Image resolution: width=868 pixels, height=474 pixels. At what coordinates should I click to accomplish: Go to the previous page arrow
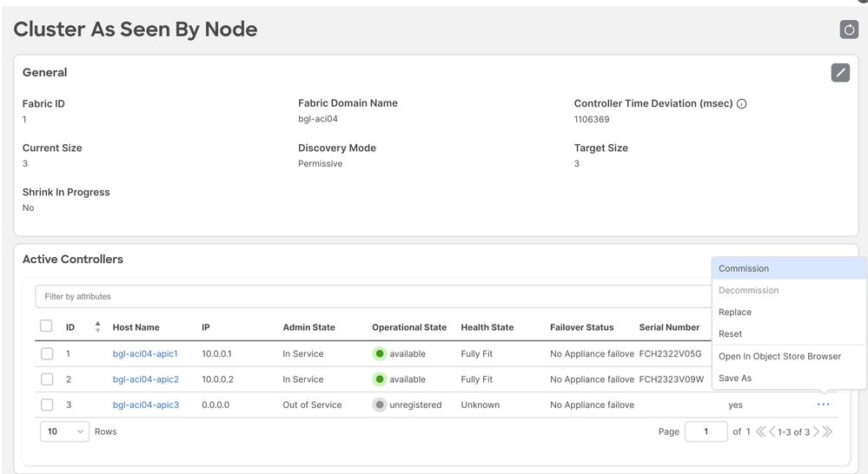[x=772, y=431]
